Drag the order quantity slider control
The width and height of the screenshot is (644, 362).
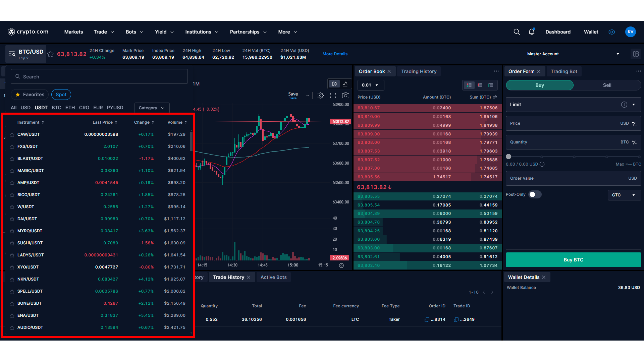pos(509,157)
